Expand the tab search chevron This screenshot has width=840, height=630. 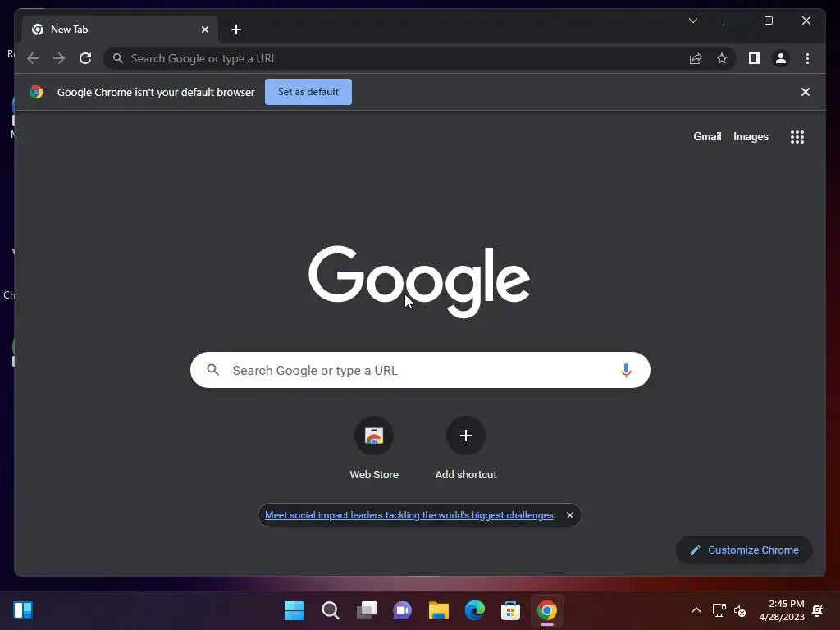coord(693,21)
